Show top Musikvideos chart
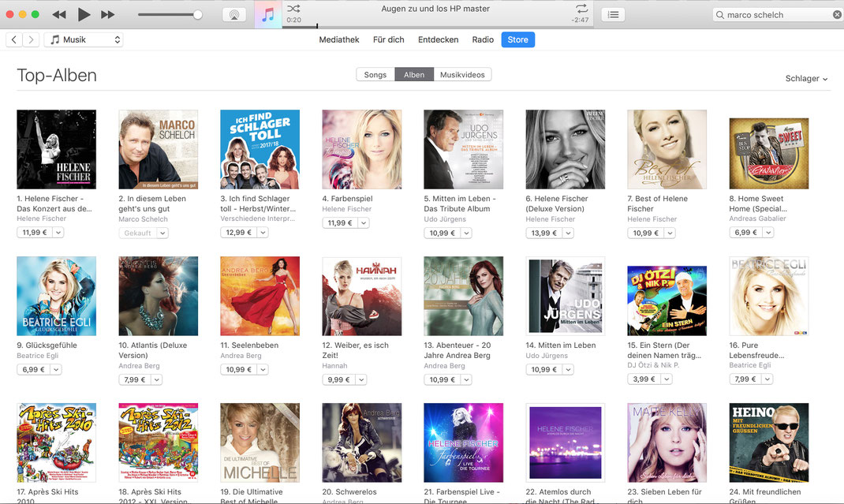This screenshot has height=504, width=844. pyautogui.click(x=462, y=75)
